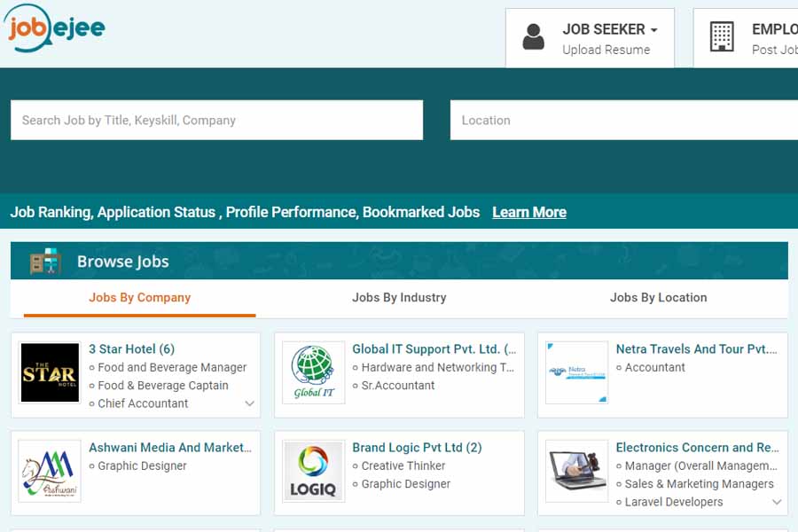Click the Employer building icon
This screenshot has height=532, width=798.
pos(722,37)
